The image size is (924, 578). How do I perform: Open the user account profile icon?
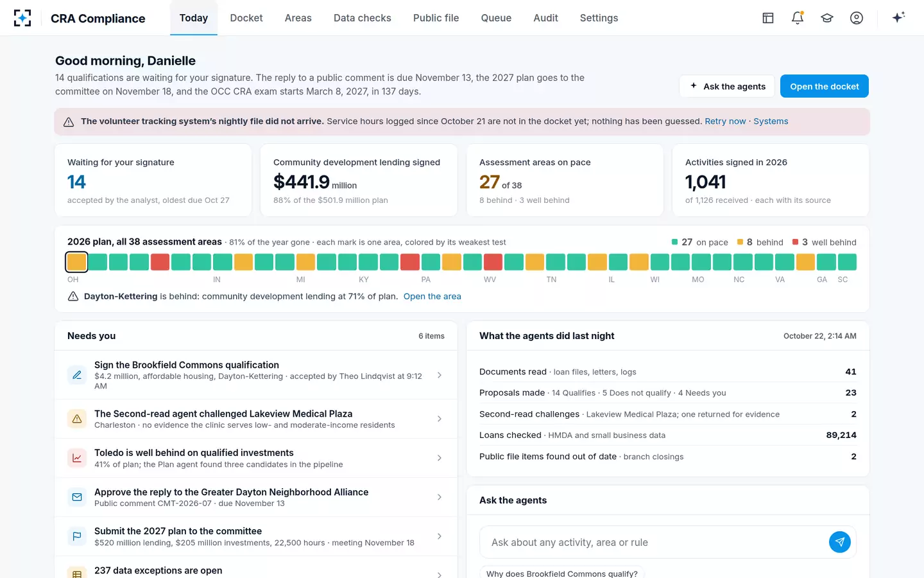pyautogui.click(x=857, y=18)
